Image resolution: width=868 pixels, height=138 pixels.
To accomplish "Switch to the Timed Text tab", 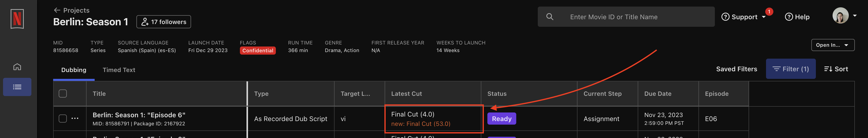I will click(x=119, y=70).
